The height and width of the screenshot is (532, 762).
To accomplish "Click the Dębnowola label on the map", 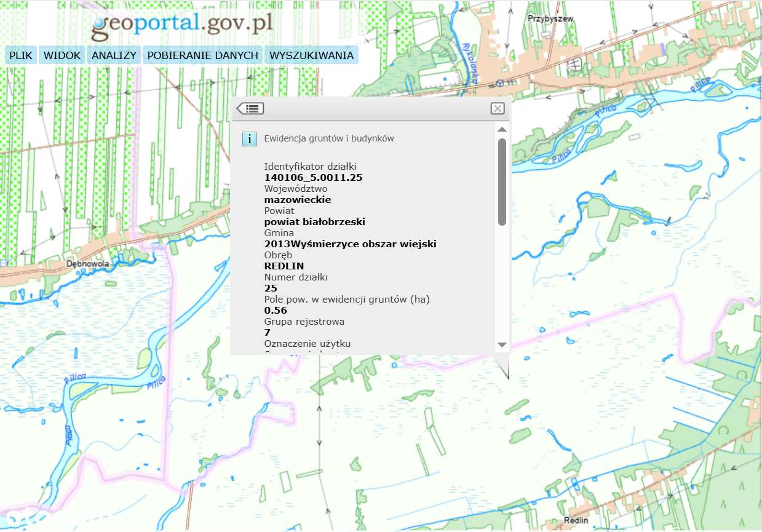I will click(x=89, y=264).
